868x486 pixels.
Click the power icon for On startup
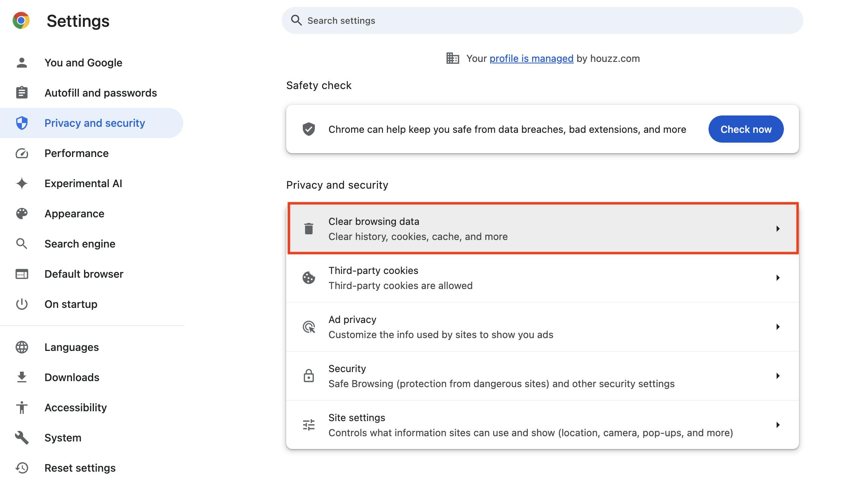[x=22, y=304]
